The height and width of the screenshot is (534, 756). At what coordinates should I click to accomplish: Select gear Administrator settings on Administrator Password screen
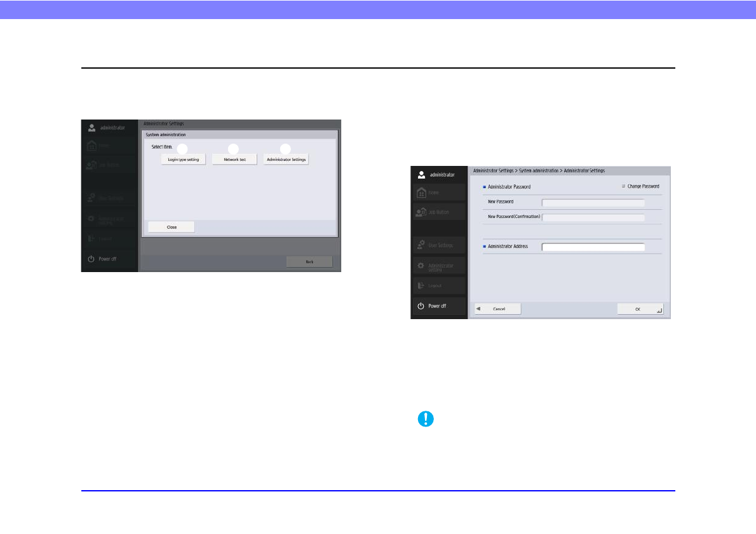pos(421,265)
